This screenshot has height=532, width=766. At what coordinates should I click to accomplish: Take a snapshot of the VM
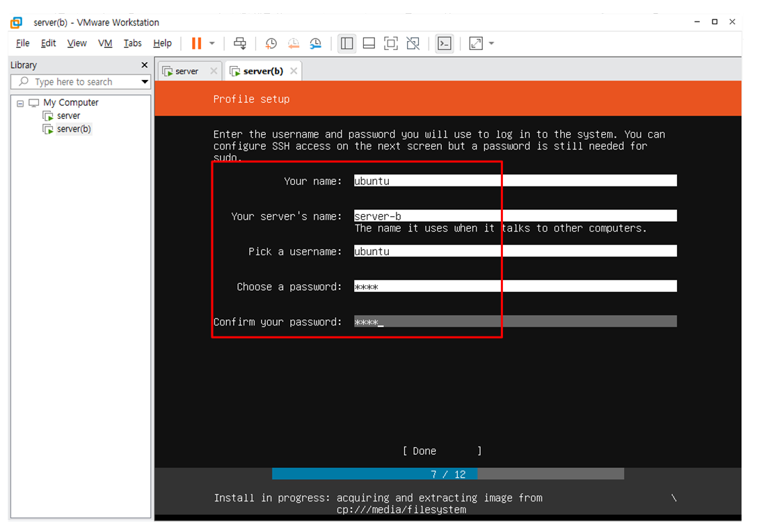271,44
